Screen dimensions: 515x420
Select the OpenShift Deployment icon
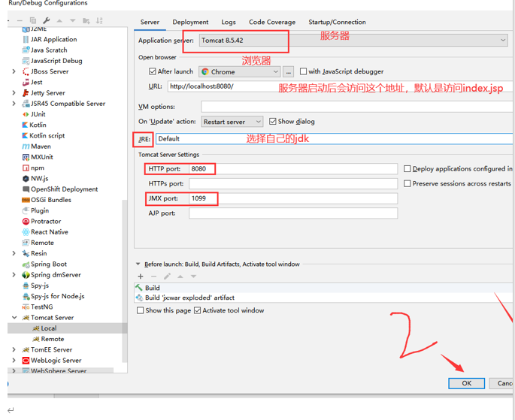tap(26, 189)
